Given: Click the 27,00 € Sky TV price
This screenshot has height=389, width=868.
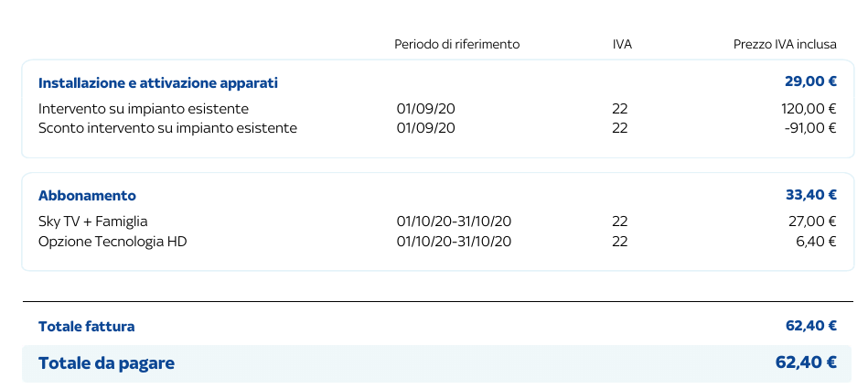Looking at the screenshot, I should click(x=812, y=222).
